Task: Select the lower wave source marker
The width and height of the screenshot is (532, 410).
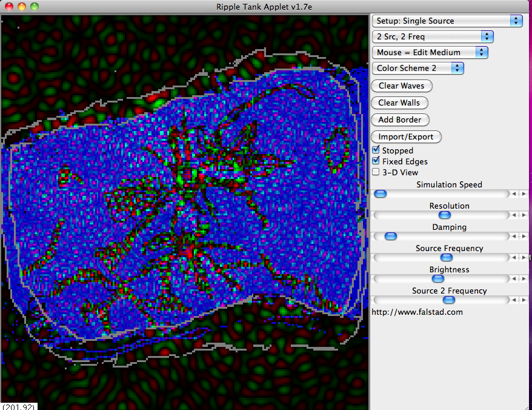Action: point(185,249)
